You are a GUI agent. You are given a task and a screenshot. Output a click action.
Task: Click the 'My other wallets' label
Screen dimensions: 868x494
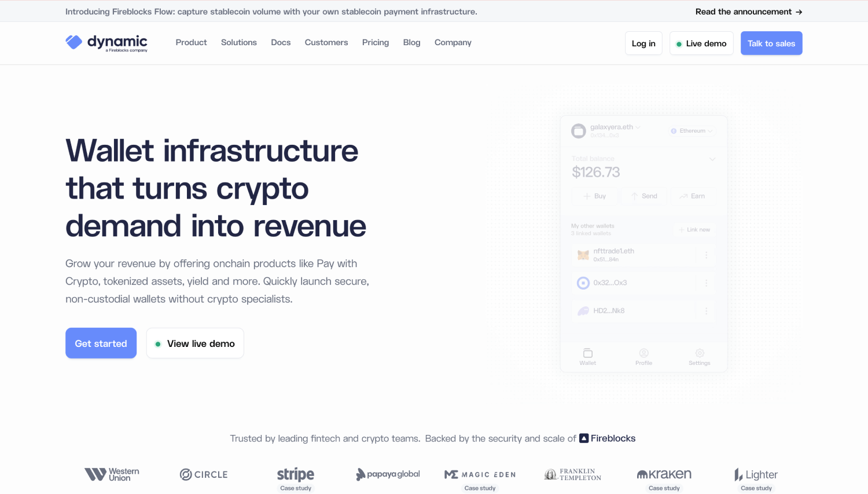click(x=593, y=226)
